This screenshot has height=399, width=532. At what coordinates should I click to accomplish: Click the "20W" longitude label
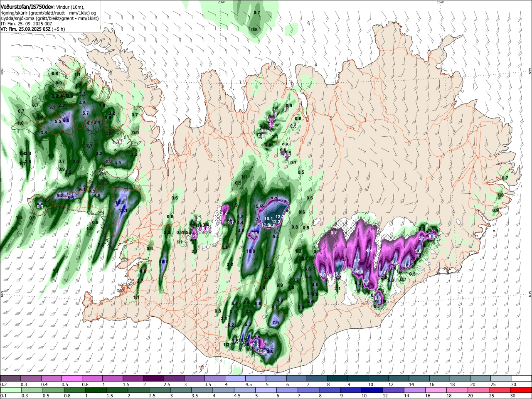(x=221, y=2)
